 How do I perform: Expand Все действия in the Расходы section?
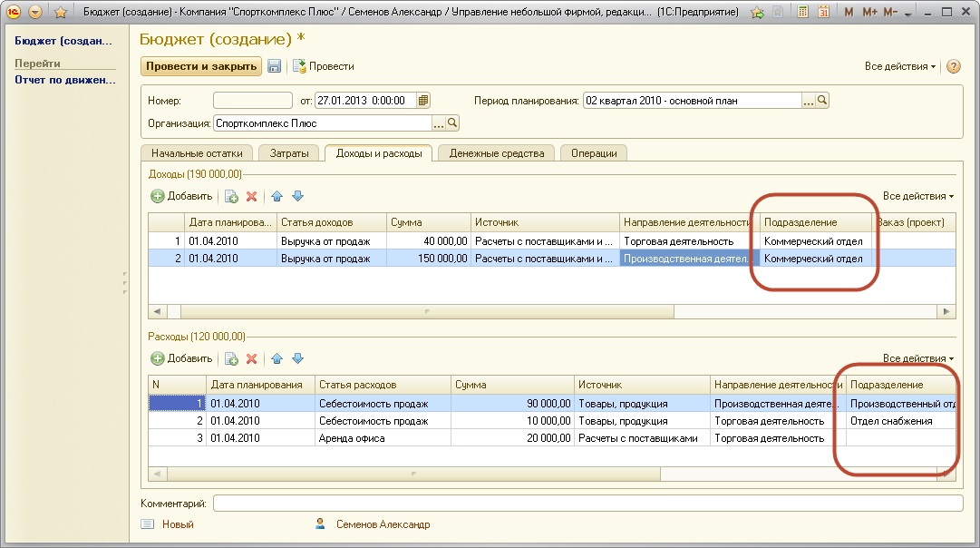(918, 358)
